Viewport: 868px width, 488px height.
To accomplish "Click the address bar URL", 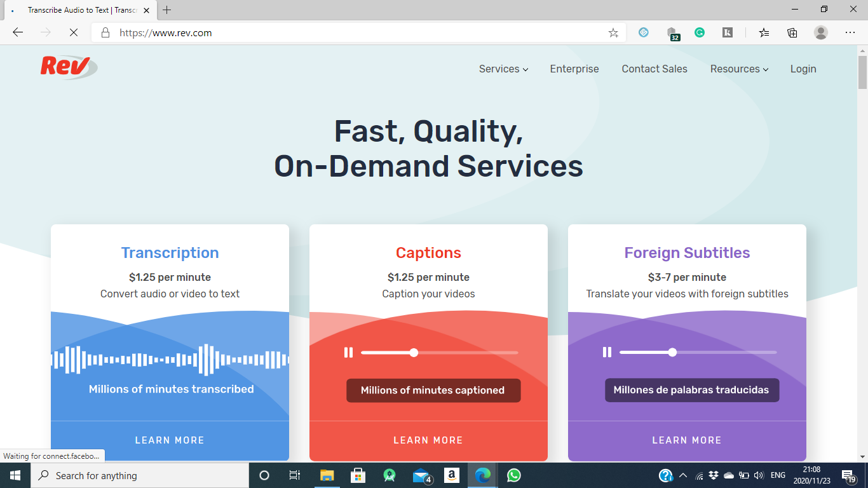I will tap(166, 32).
